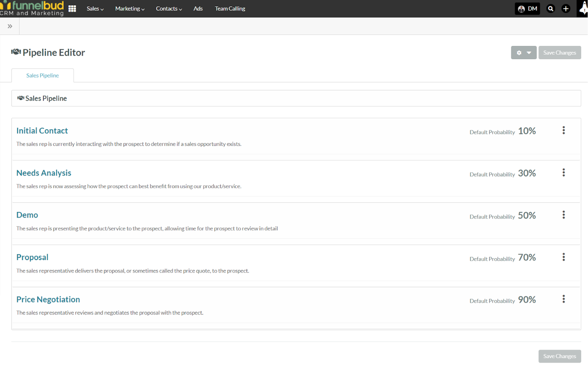
Task: Expand the Marketing menu
Action: [x=130, y=8]
